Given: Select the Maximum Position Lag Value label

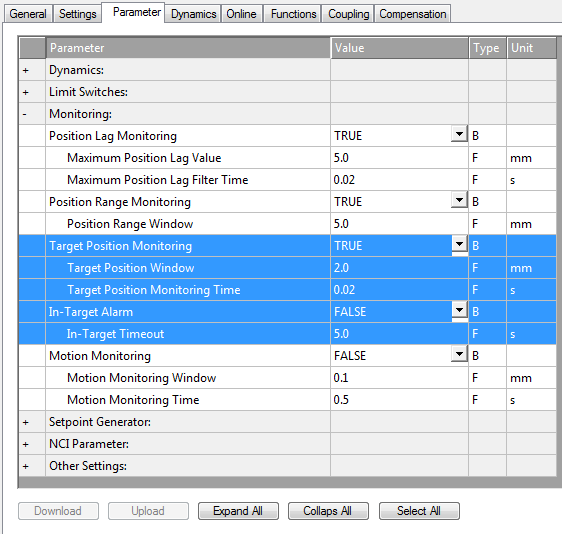Looking at the screenshot, I should [x=144, y=158].
